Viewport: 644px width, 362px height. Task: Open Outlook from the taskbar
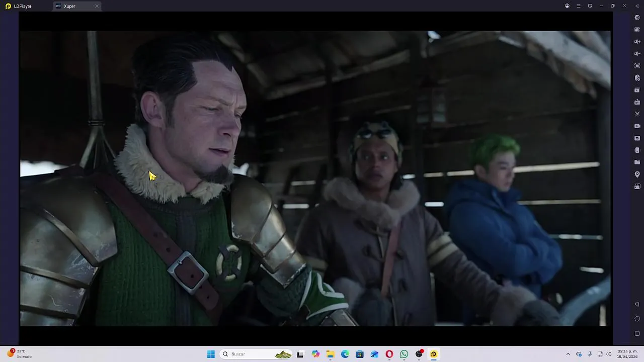[374, 354]
